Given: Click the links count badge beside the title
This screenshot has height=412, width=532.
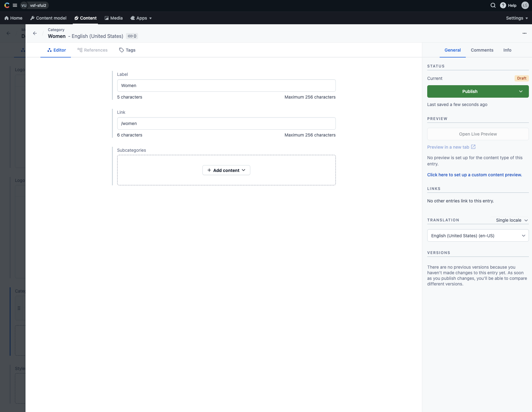Looking at the screenshot, I should click(x=132, y=36).
